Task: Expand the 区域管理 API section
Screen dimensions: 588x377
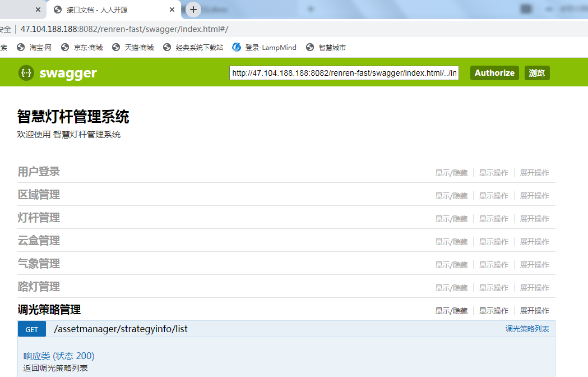Action: (x=39, y=195)
